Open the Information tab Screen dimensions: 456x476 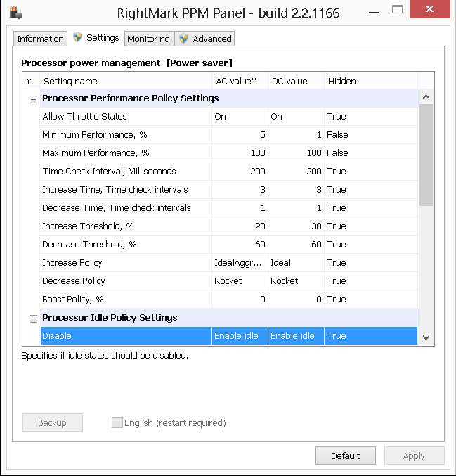click(x=40, y=39)
